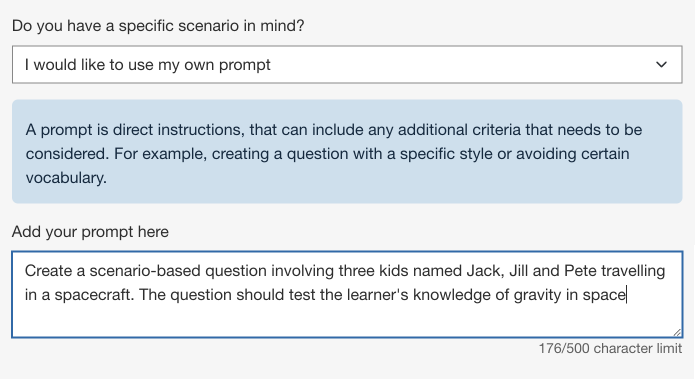This screenshot has height=379, width=695.
Task: Click empty space below text inside prompt box
Action: (347, 321)
